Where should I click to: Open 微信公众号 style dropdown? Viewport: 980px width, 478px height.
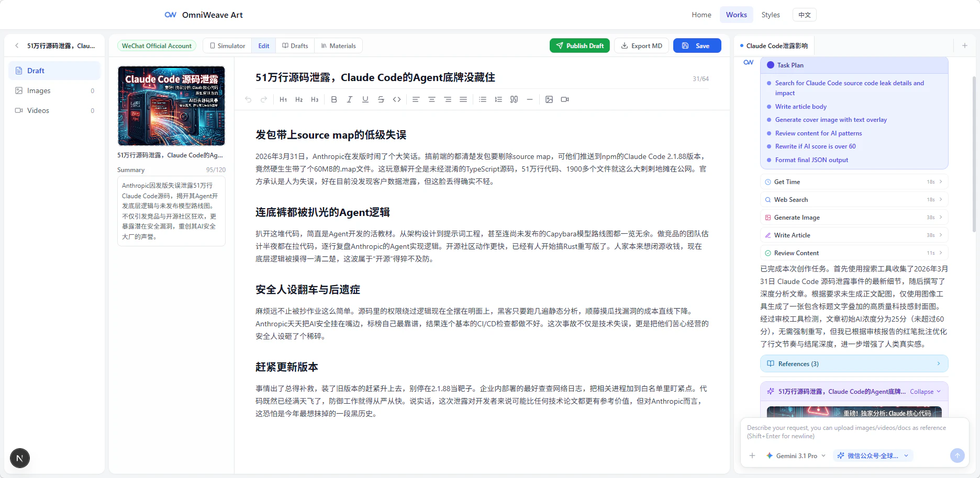pos(873,456)
